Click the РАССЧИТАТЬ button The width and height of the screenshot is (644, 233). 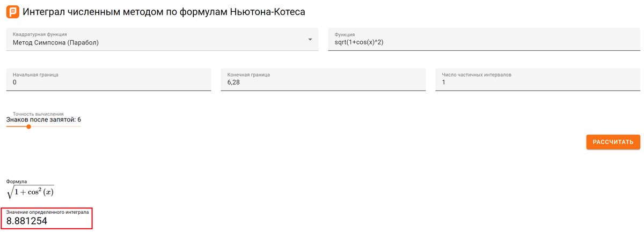pyautogui.click(x=613, y=142)
